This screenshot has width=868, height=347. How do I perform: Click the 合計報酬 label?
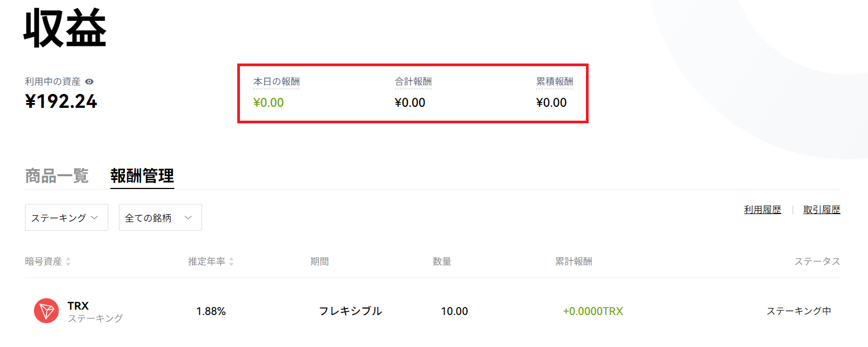pyautogui.click(x=413, y=82)
